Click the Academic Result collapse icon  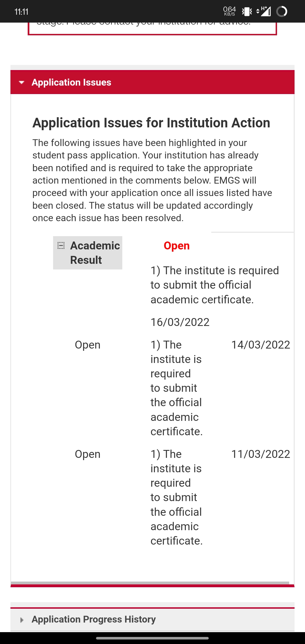point(61,245)
